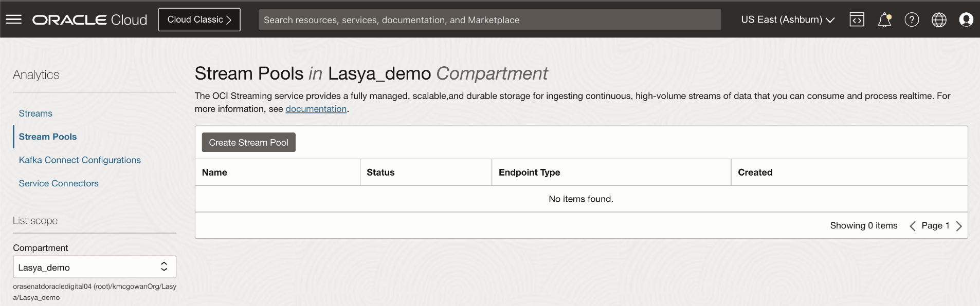
Task: Click the Cloud Classic button
Action: click(x=199, y=20)
